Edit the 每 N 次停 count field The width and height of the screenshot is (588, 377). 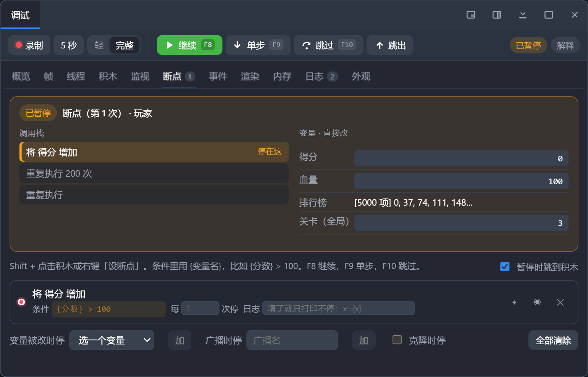point(200,308)
